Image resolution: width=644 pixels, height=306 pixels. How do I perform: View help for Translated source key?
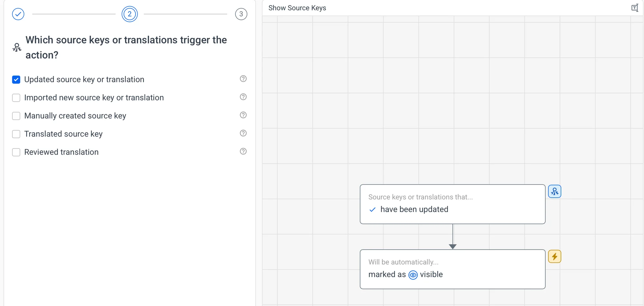pos(243,133)
